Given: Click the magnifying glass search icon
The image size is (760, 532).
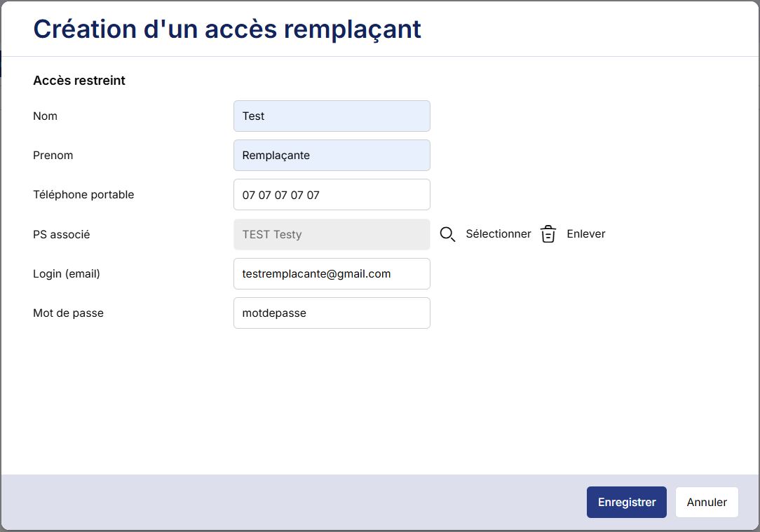Looking at the screenshot, I should coord(447,234).
